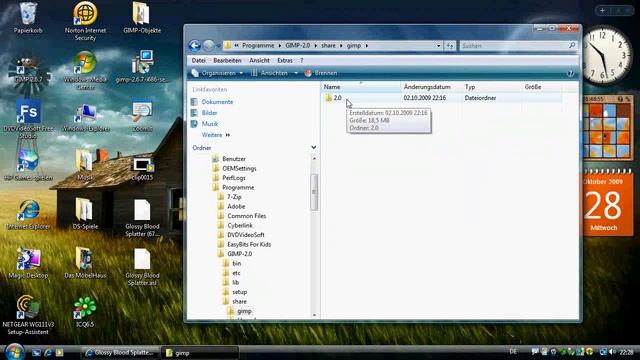Viewport: 640px width, 360px height.
Task: Click the Explorer back arrow button
Action: [x=195, y=46]
